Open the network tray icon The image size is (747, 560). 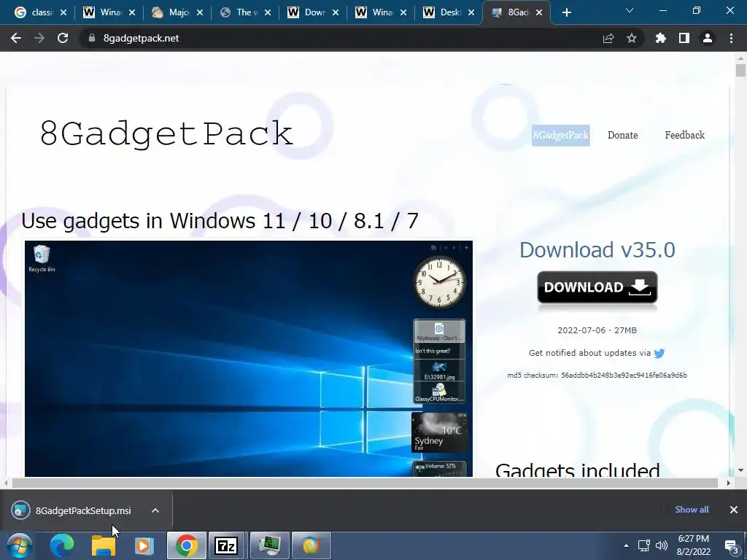(644, 545)
